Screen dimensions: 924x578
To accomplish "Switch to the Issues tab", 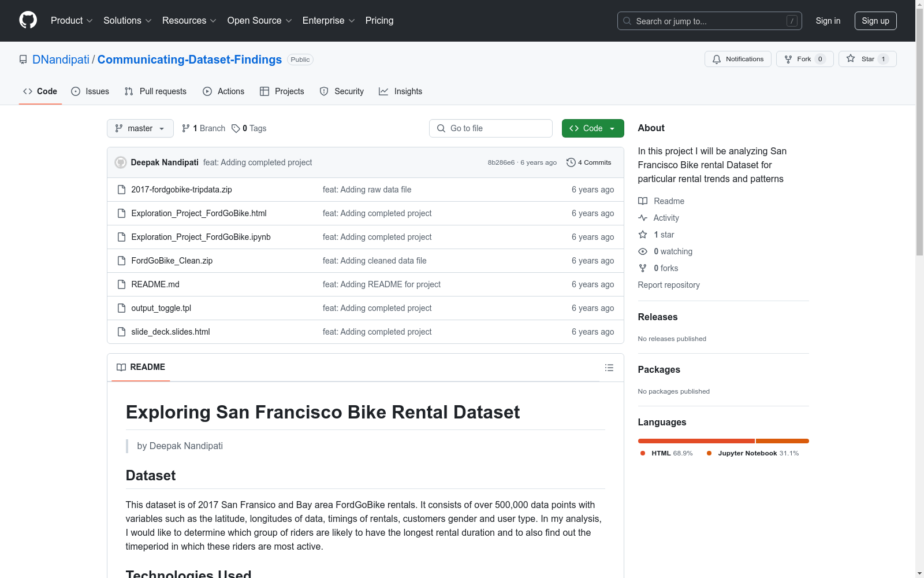I will point(90,91).
